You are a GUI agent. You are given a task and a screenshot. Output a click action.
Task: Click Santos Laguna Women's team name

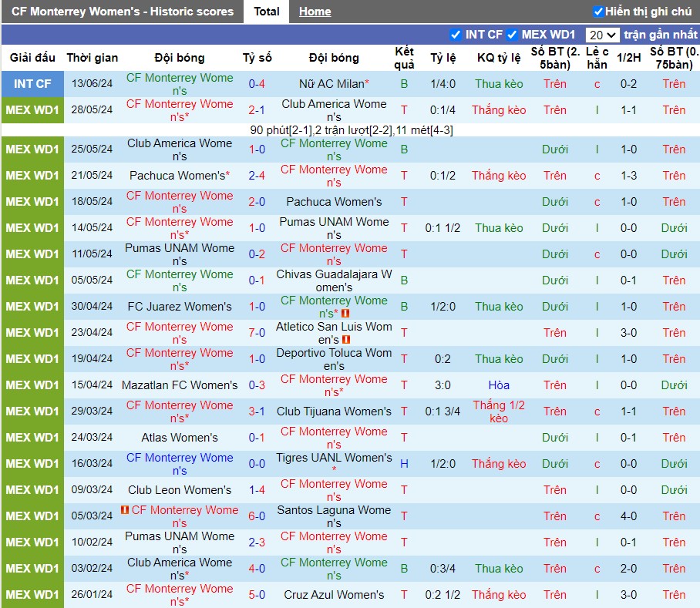tap(334, 516)
